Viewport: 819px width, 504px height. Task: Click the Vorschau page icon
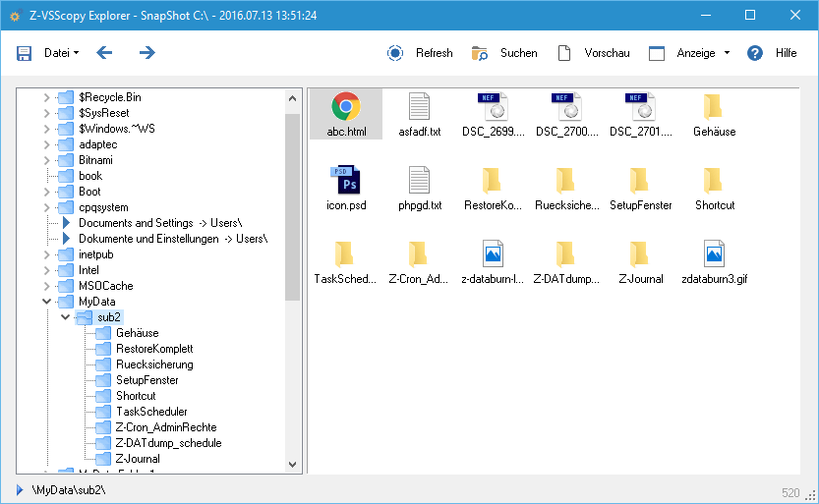[x=564, y=53]
